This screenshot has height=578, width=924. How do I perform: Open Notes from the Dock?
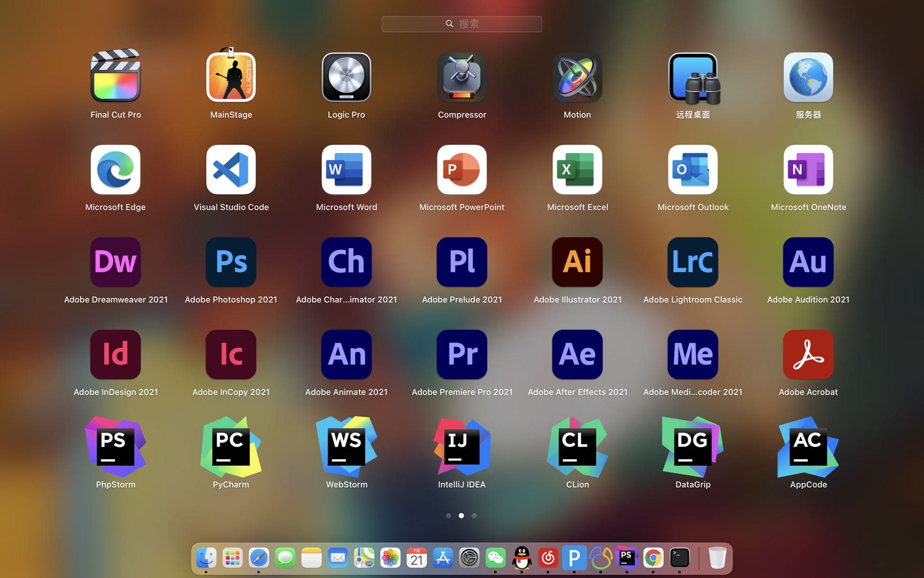click(311, 558)
